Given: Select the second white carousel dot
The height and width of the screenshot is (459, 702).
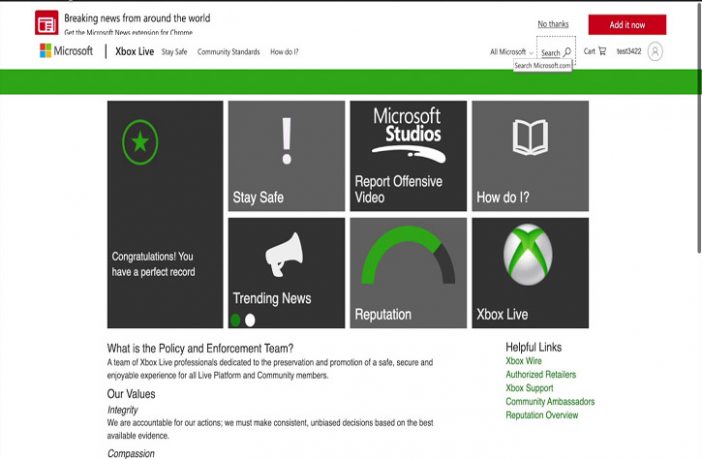Looking at the screenshot, I should point(250,320).
